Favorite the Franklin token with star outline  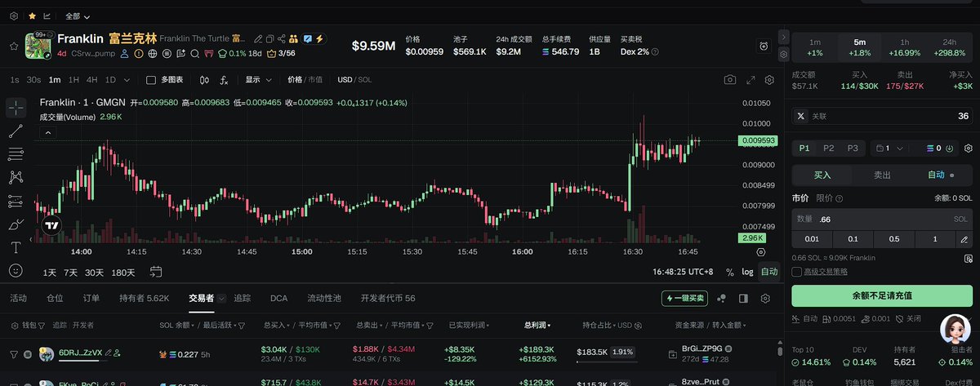point(14,47)
